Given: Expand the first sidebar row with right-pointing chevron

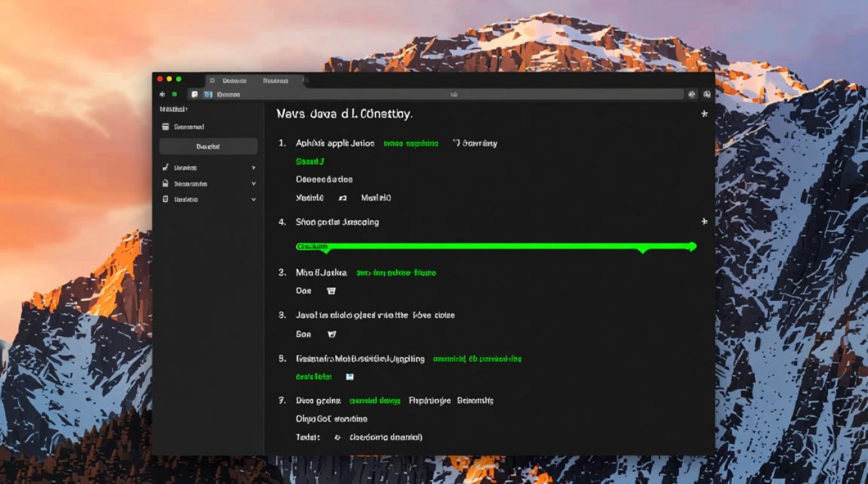Looking at the screenshot, I should click(x=253, y=168).
